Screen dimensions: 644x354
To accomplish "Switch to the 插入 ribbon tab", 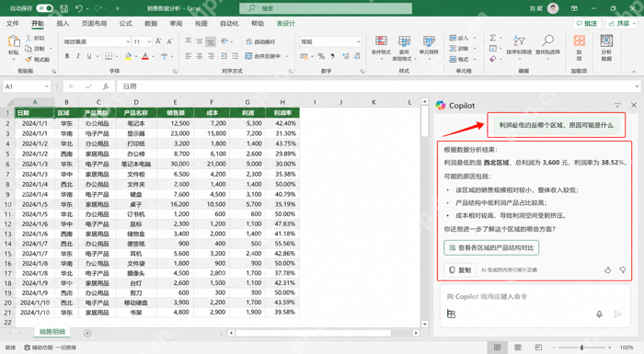I will (x=63, y=23).
